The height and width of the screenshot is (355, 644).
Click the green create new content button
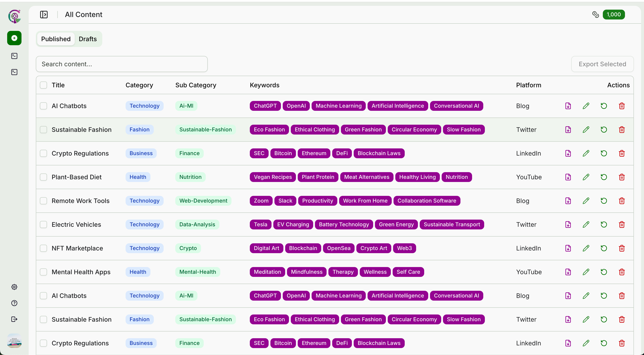14,38
